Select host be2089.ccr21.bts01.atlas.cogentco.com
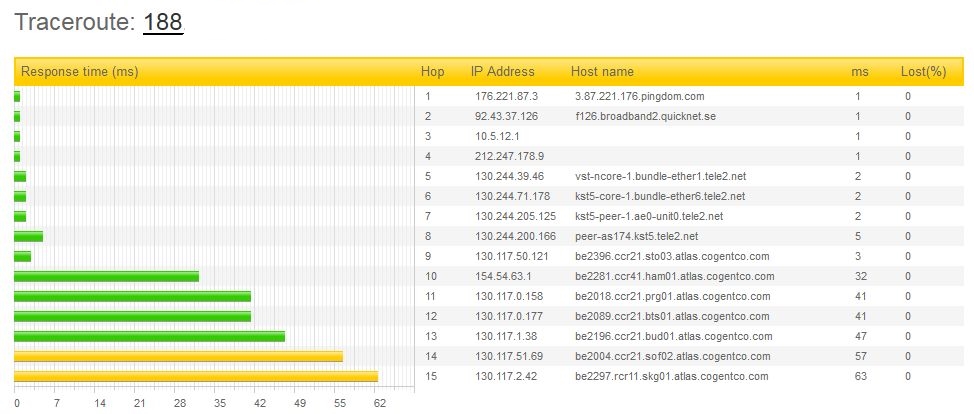Screen dimensions: 974x414 tap(672, 316)
